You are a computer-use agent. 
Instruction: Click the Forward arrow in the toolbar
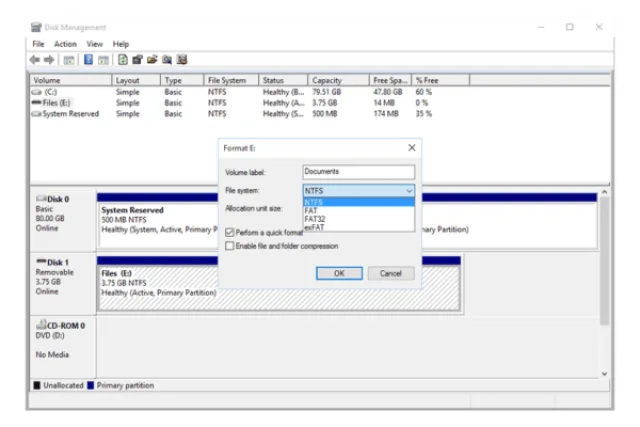pos(49,60)
